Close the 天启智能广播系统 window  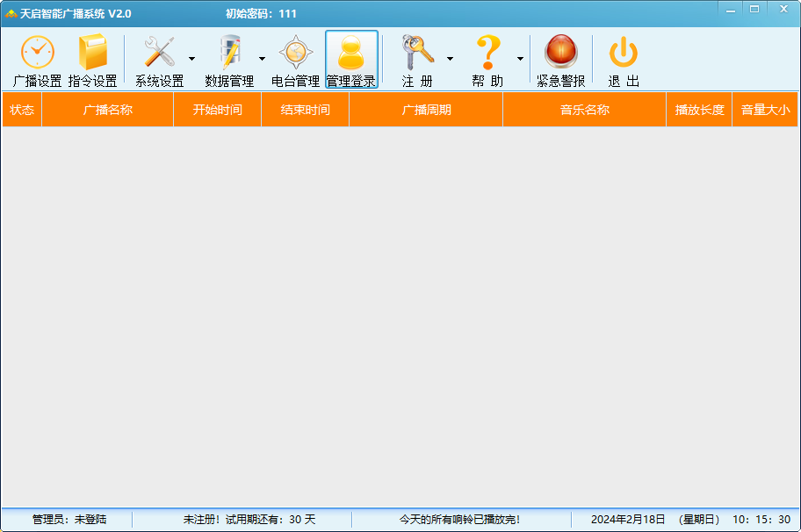[x=783, y=9]
